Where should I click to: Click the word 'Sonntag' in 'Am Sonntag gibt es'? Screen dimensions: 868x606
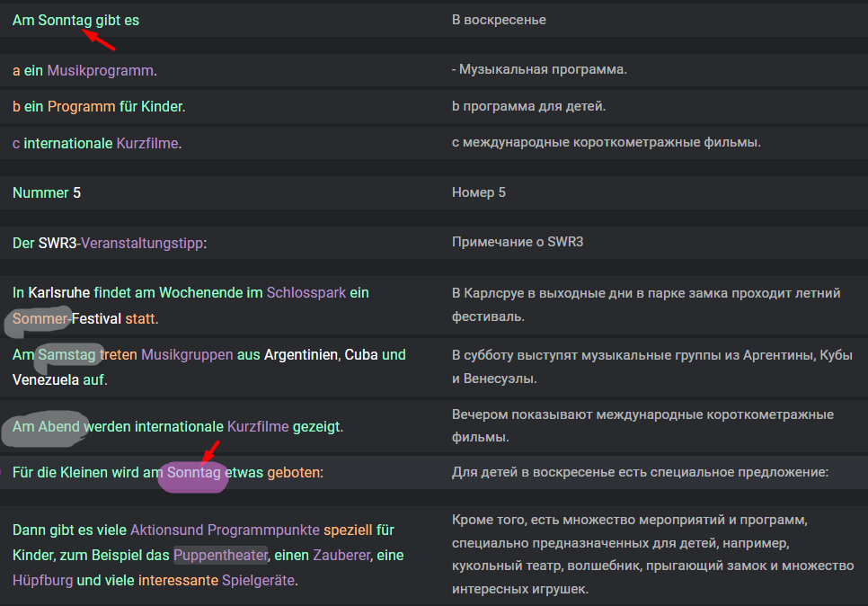click(x=65, y=21)
